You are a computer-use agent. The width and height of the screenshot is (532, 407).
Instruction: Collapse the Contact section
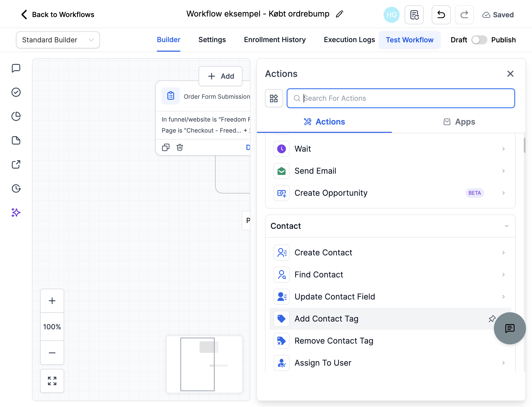click(x=506, y=226)
